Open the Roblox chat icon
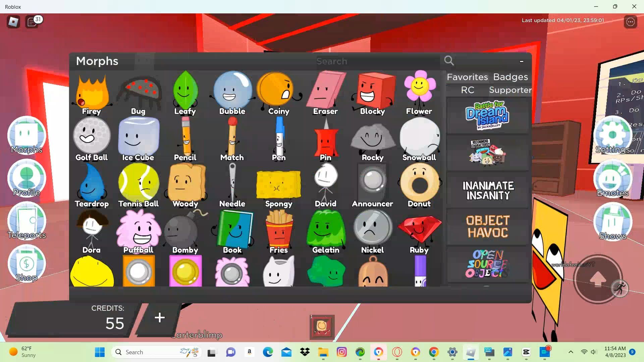This screenshot has width=644, height=362. (32, 22)
